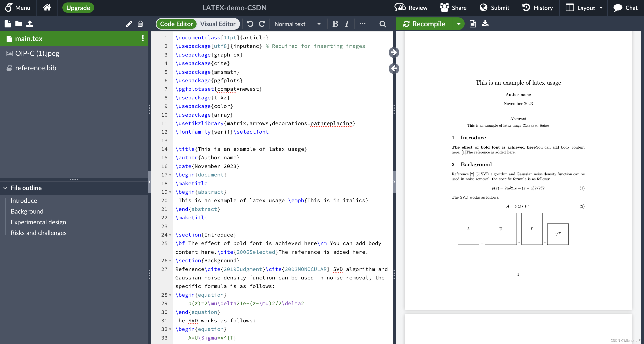Image resolution: width=644 pixels, height=344 pixels.
Task: Click the Recompile button
Action: 424,24
